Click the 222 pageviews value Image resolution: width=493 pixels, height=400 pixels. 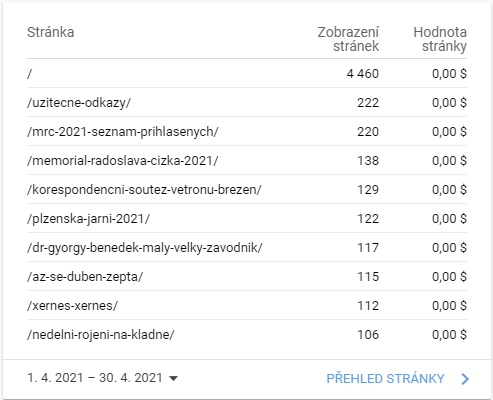tap(368, 102)
